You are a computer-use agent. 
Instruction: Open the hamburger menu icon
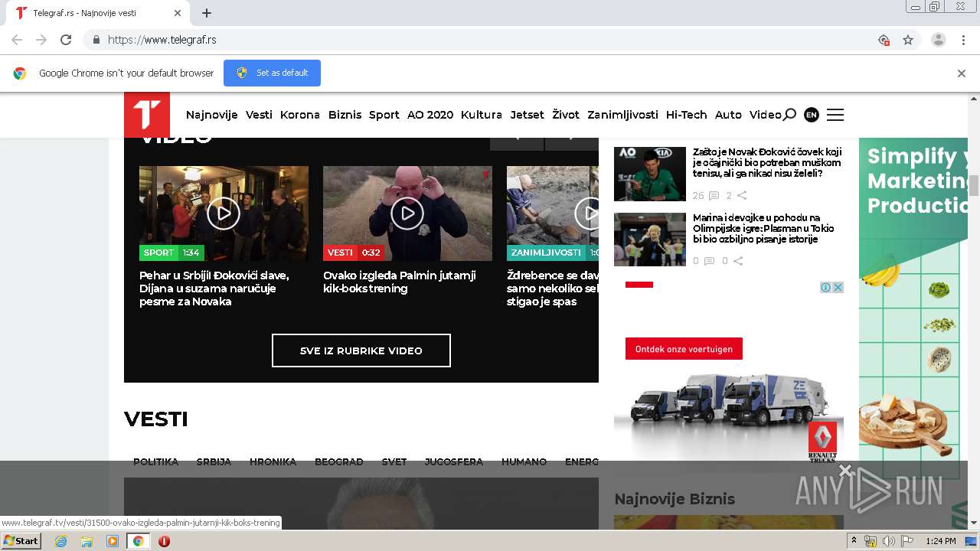pyautogui.click(x=835, y=115)
